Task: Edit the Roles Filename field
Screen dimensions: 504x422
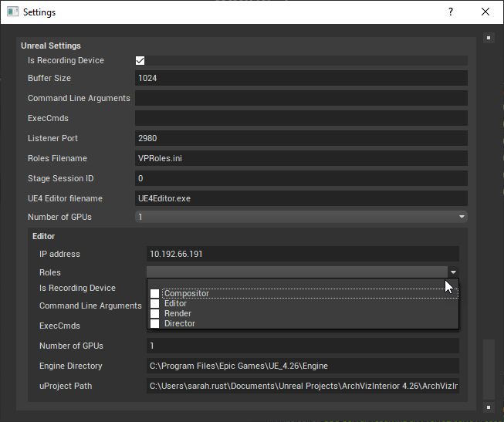Action: (301, 159)
